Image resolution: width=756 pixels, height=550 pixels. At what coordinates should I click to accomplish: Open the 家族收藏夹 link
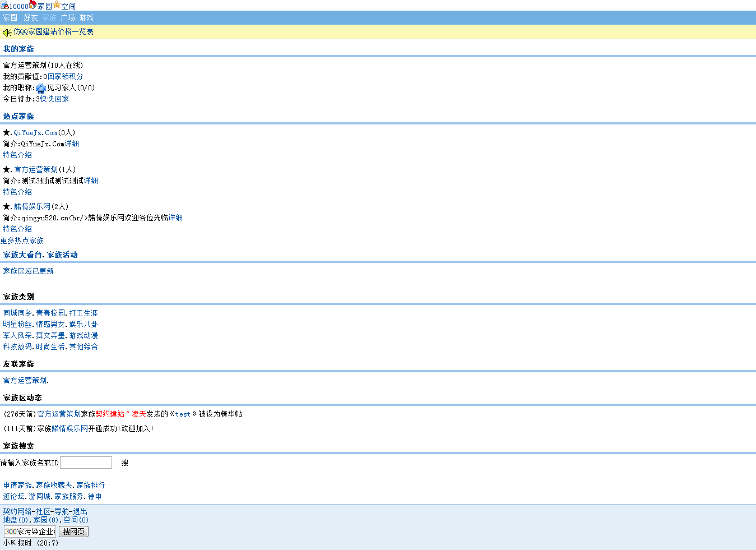(x=54, y=486)
